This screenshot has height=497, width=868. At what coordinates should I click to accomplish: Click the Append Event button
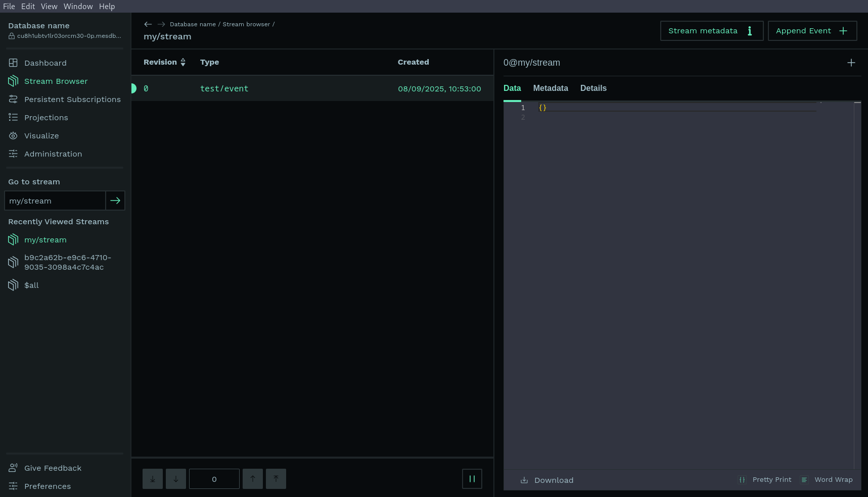coord(812,31)
